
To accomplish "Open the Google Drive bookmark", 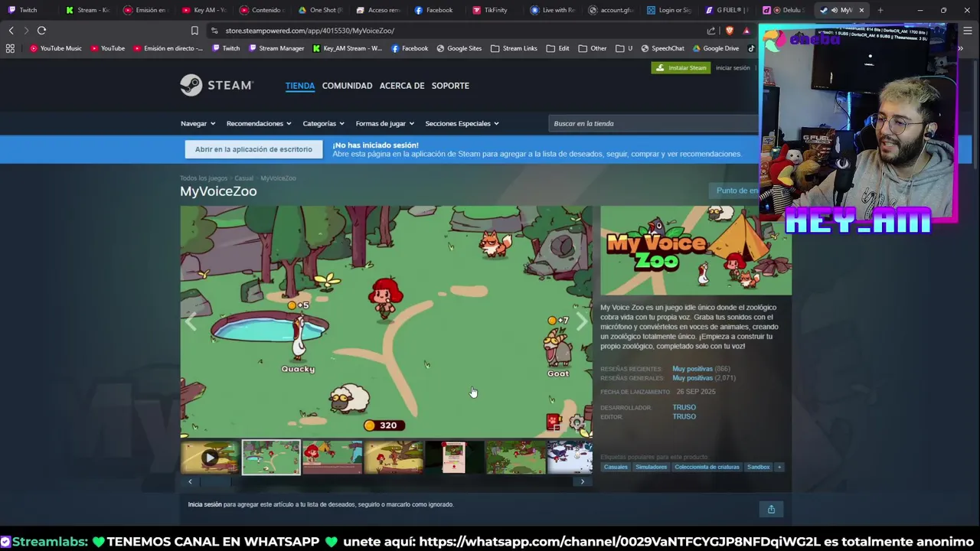I will pyautogui.click(x=716, y=48).
